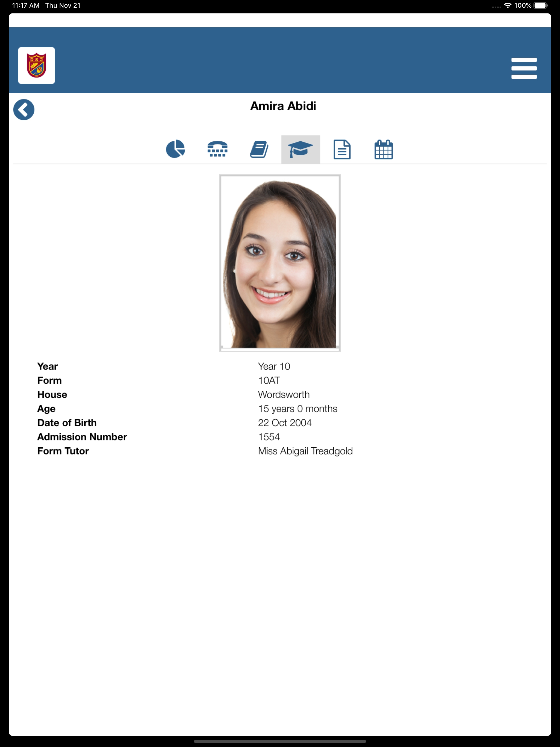Open the pie chart summary tab

pos(176,149)
